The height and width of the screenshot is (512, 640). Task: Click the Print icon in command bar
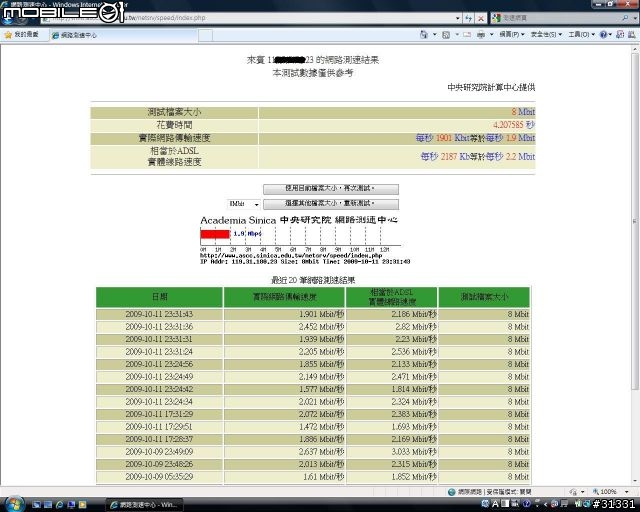481,35
